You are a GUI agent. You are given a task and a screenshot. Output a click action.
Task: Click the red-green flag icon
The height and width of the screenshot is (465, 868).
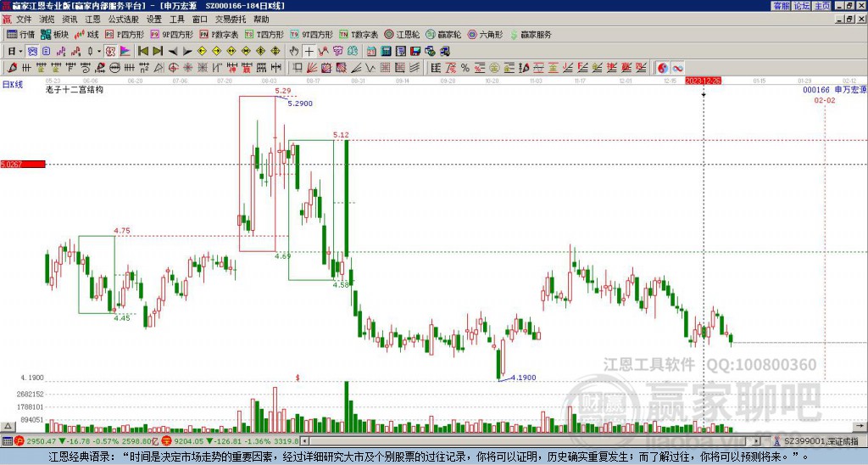[x=125, y=51]
